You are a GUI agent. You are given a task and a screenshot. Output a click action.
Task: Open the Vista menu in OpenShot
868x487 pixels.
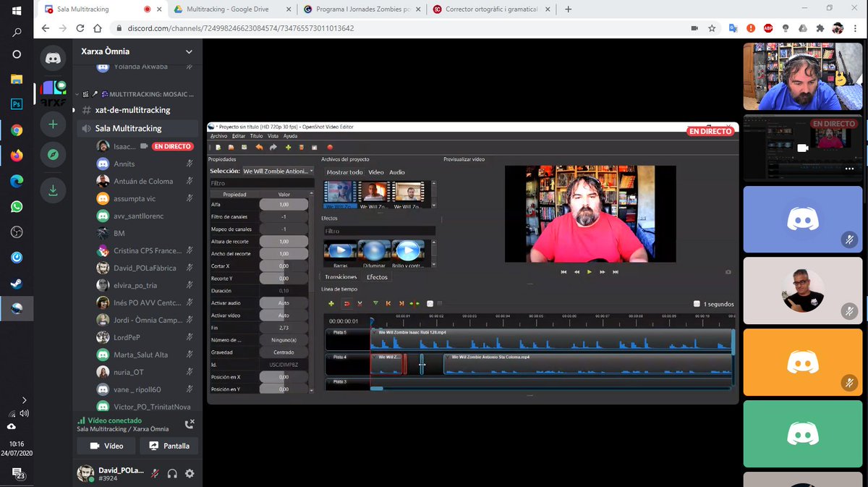(x=273, y=136)
